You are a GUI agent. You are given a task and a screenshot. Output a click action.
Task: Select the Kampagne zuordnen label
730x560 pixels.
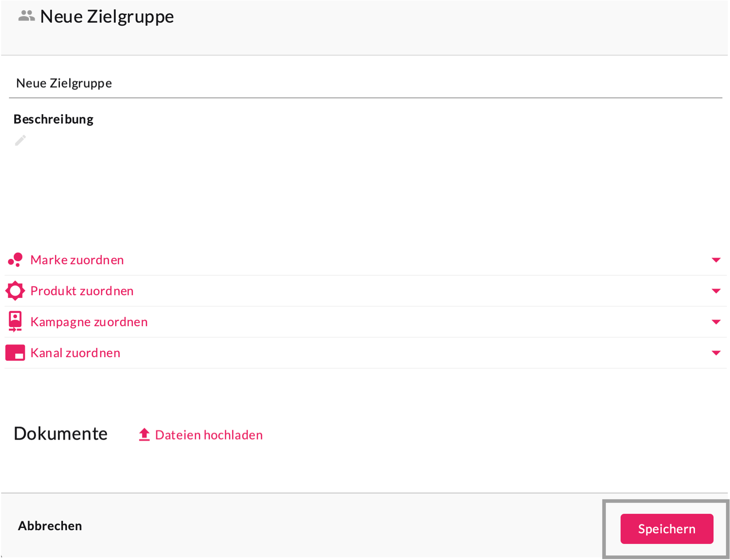coord(89,322)
